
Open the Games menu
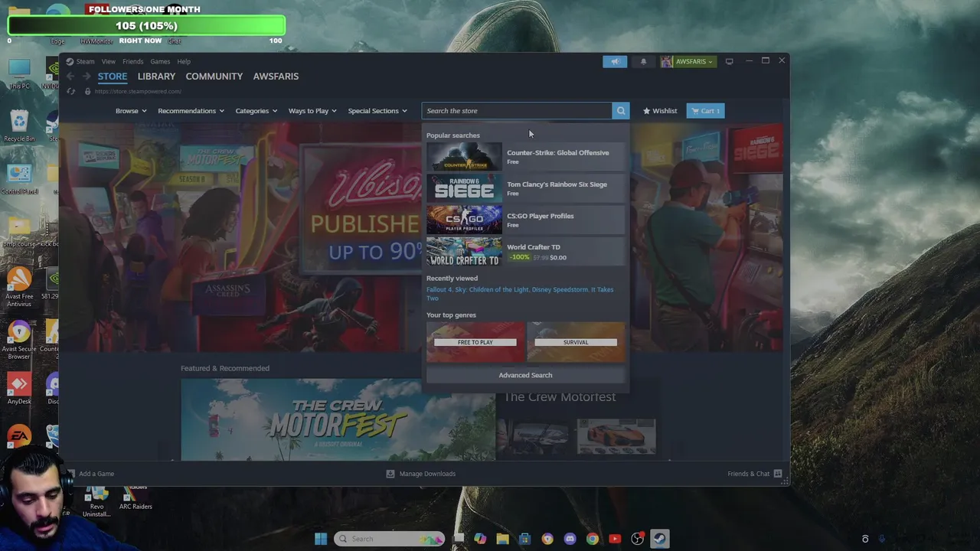click(160, 61)
